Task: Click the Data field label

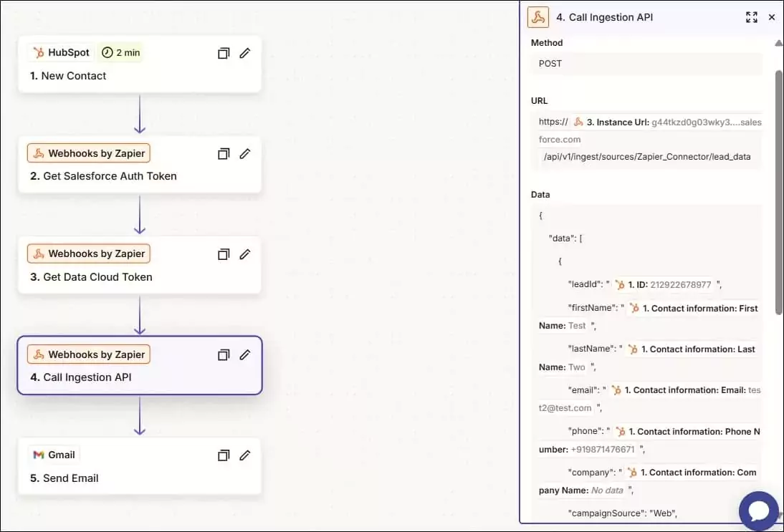Action: click(540, 194)
